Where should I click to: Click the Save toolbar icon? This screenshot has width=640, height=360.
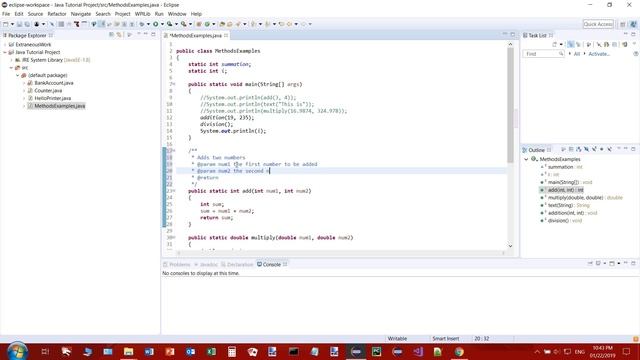[19, 24]
